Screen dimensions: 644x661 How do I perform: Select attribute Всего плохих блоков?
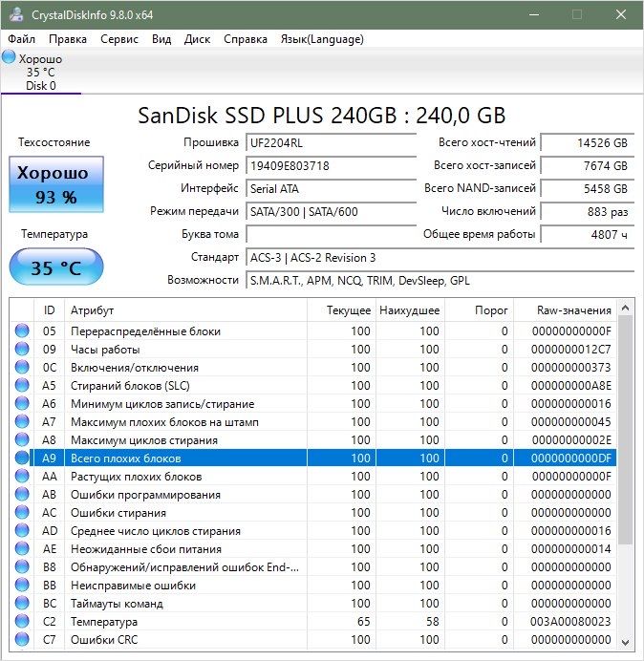pyautogui.click(x=126, y=458)
